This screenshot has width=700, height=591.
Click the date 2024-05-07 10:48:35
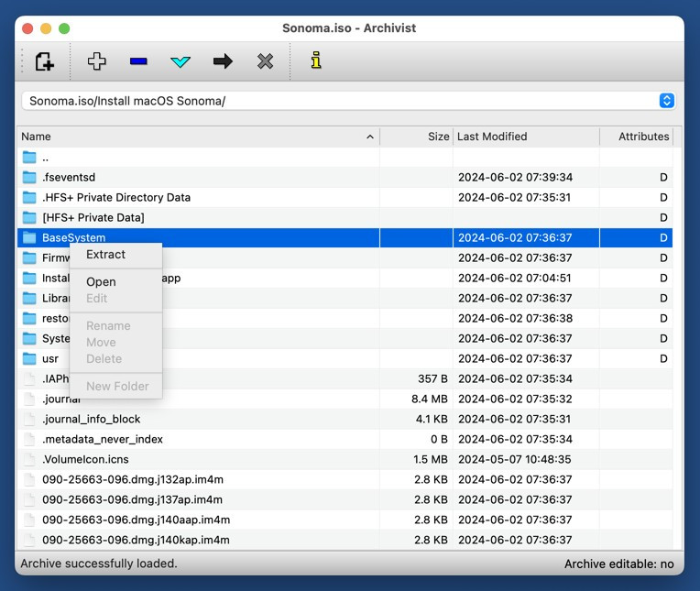click(x=515, y=459)
